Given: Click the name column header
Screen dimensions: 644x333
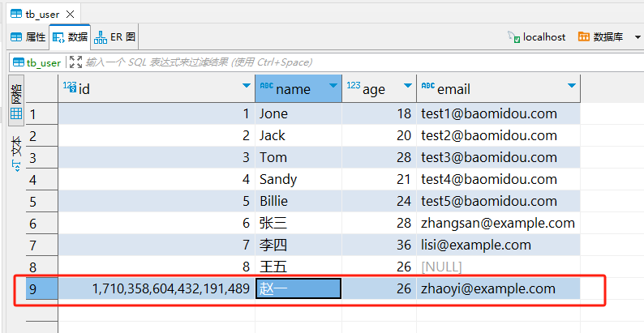Looking at the screenshot, I should (298, 88).
